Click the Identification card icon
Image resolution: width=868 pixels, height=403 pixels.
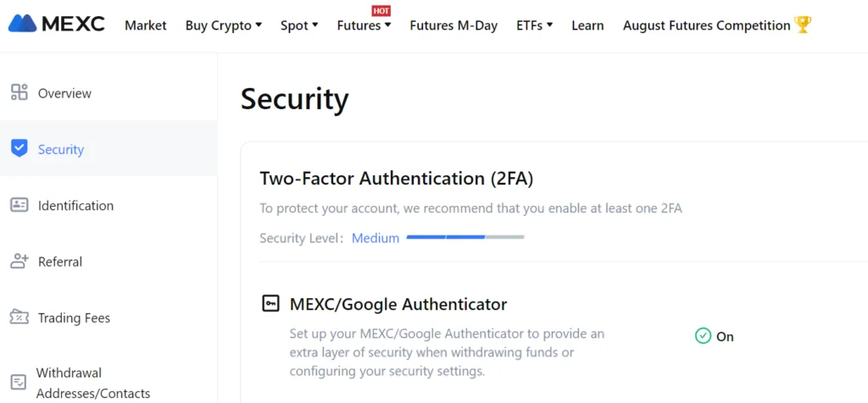pyautogui.click(x=19, y=205)
